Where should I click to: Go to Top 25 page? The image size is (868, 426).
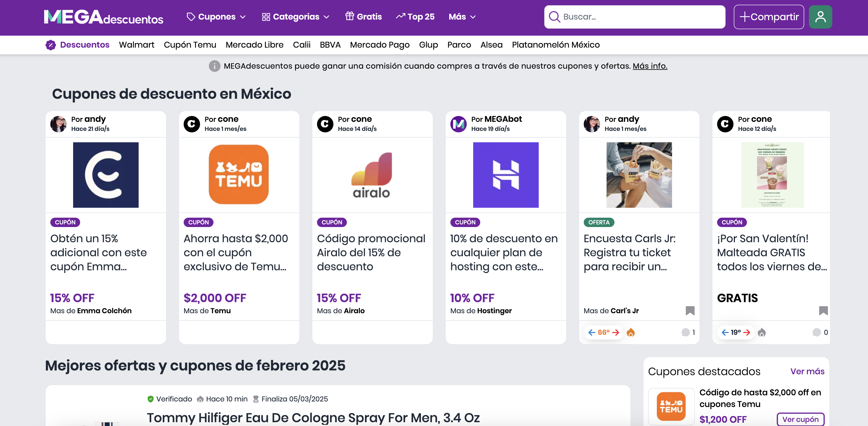coord(415,16)
